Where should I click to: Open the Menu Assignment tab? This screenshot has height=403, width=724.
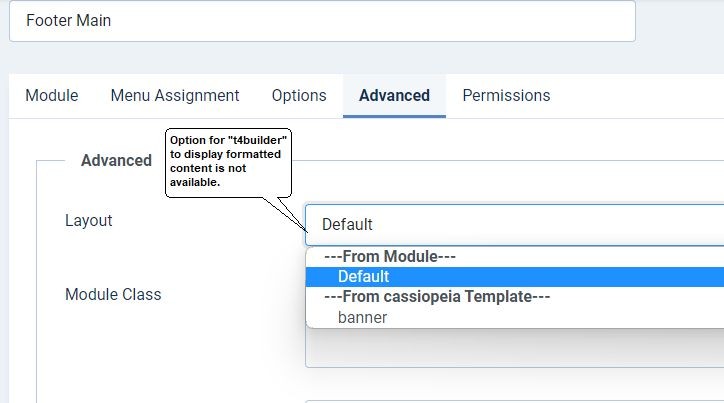click(x=175, y=96)
